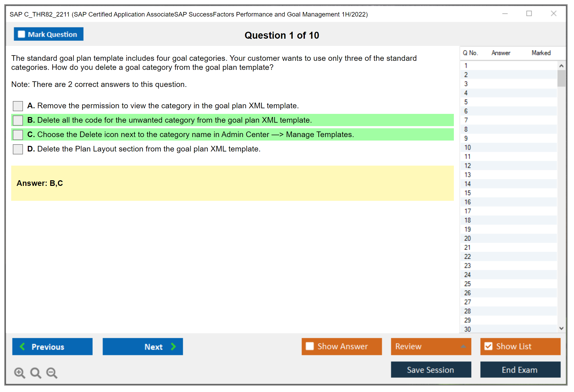This screenshot has height=392, width=574.
Task: Select question 25 in the list
Action: tap(467, 284)
